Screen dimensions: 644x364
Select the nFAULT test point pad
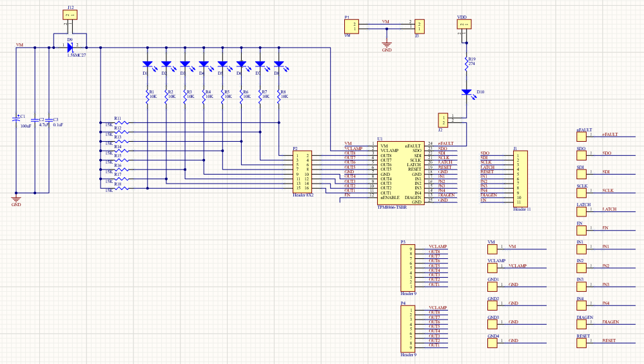(581, 136)
